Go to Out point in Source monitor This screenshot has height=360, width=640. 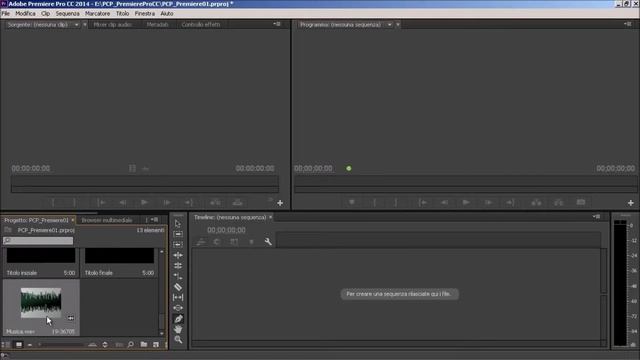[188, 202]
